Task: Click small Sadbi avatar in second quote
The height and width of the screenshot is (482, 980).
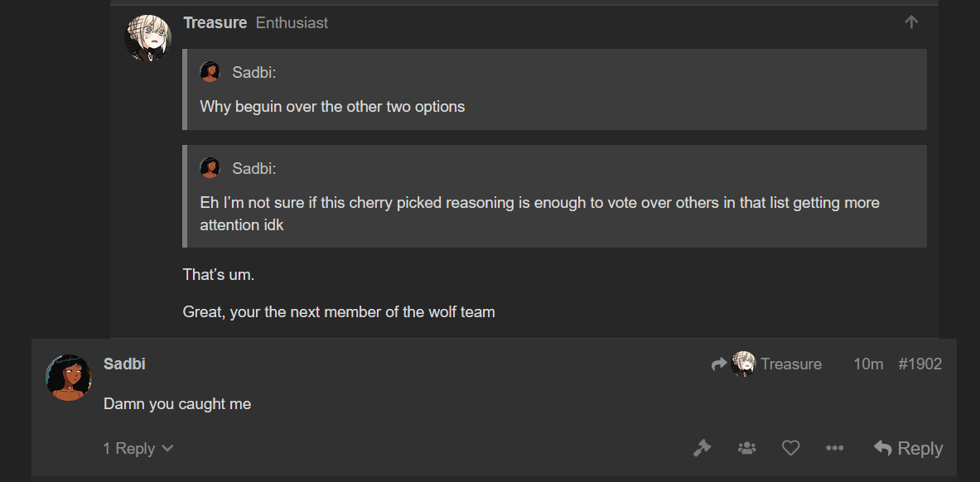Action: click(x=210, y=167)
